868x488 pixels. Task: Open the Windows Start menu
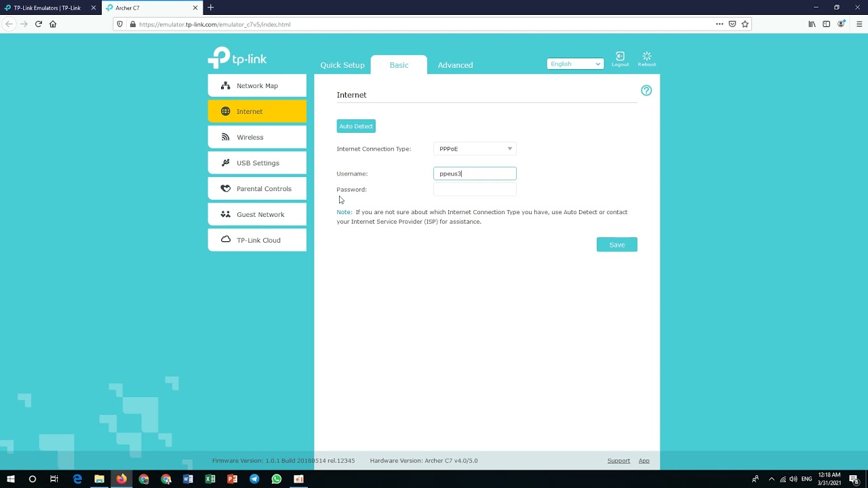coord(10,479)
